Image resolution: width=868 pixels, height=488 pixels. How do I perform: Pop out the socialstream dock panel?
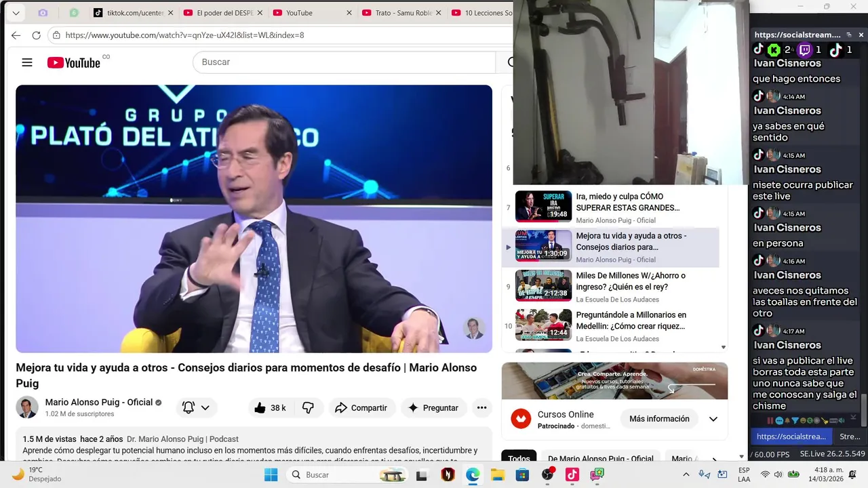click(849, 35)
